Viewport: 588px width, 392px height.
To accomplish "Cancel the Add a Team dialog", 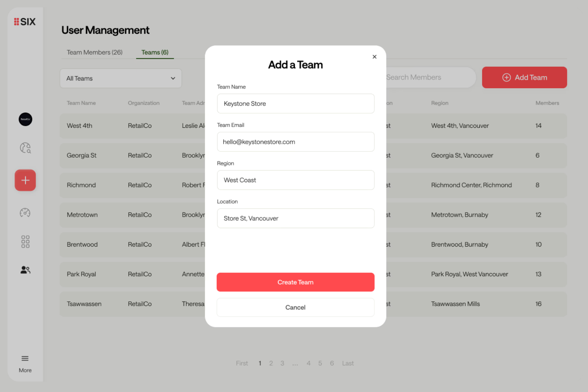I will (296, 307).
